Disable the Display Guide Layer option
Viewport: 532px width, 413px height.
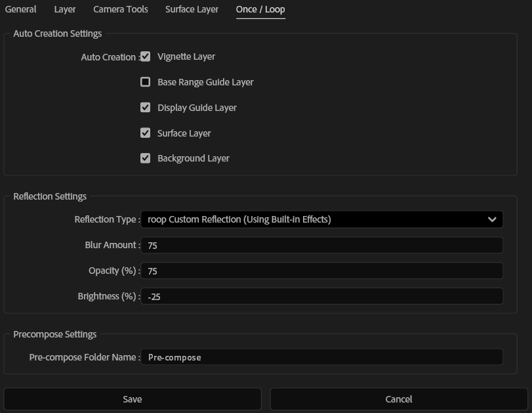point(146,108)
